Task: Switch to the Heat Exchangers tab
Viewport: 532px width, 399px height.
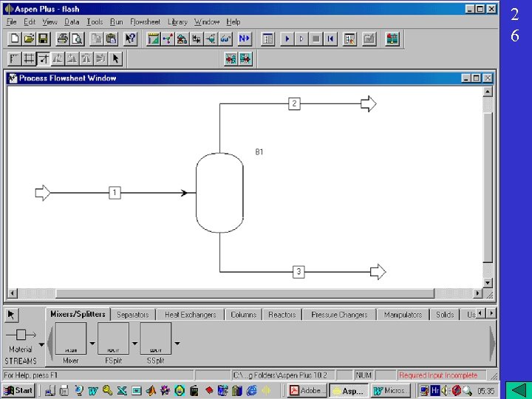Action: (x=190, y=315)
